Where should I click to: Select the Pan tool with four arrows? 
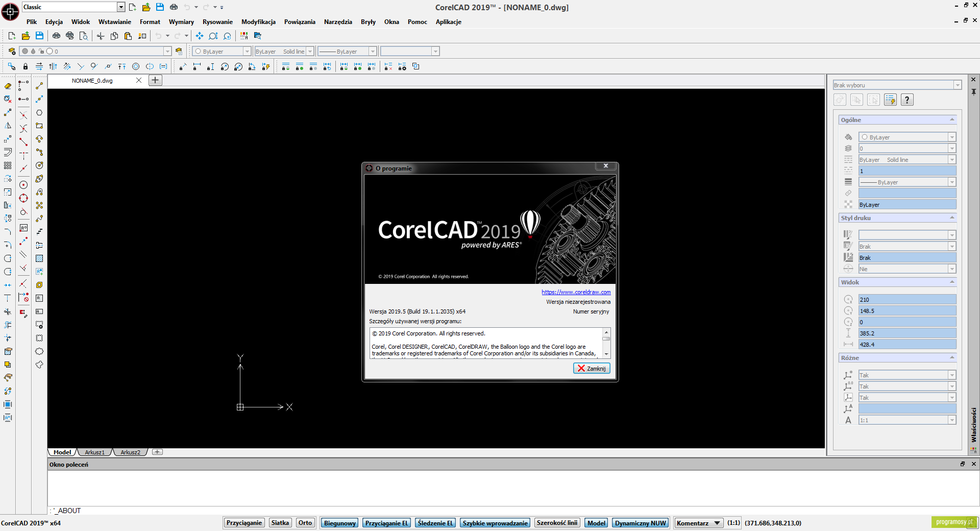point(200,36)
